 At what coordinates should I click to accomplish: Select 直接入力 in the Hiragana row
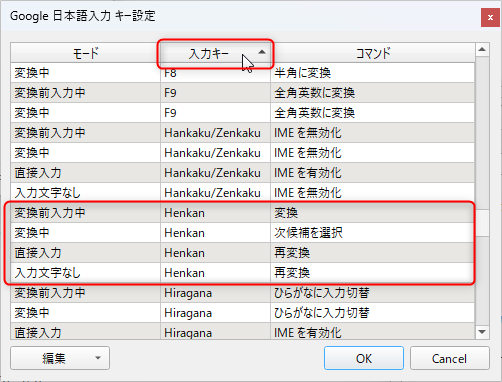86,332
